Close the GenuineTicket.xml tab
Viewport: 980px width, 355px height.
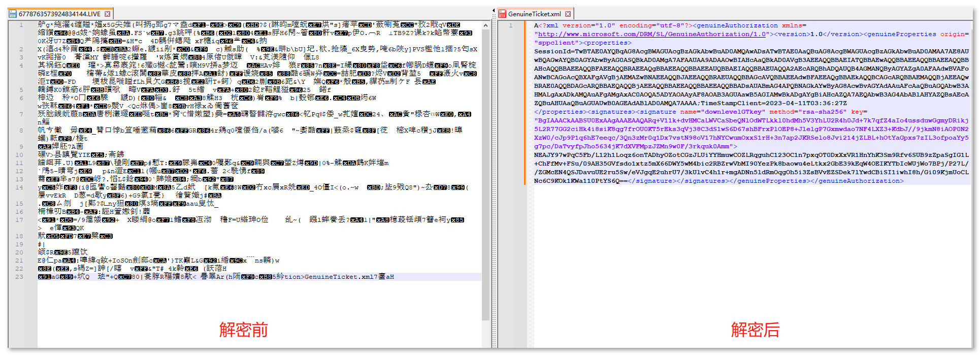point(568,14)
